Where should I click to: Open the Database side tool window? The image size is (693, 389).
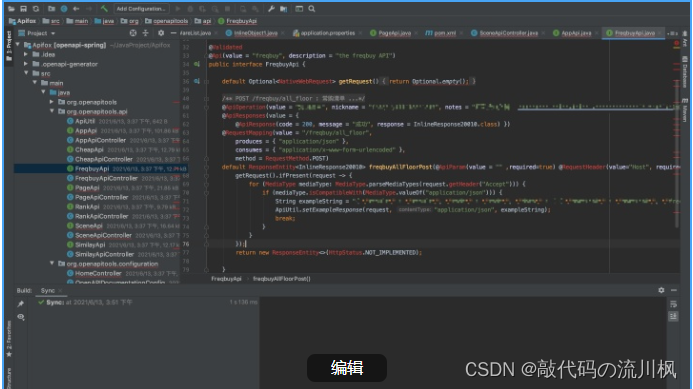(x=685, y=72)
